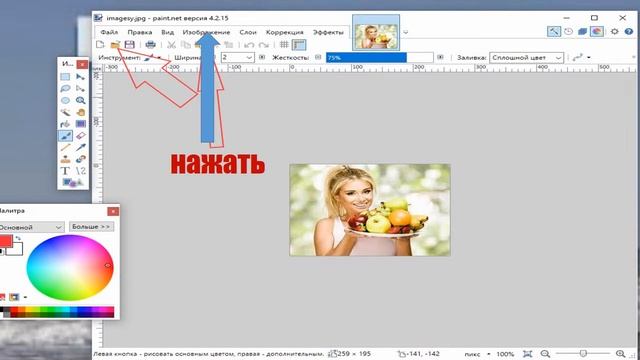Select the Move Selected Pixels tool

[80, 77]
